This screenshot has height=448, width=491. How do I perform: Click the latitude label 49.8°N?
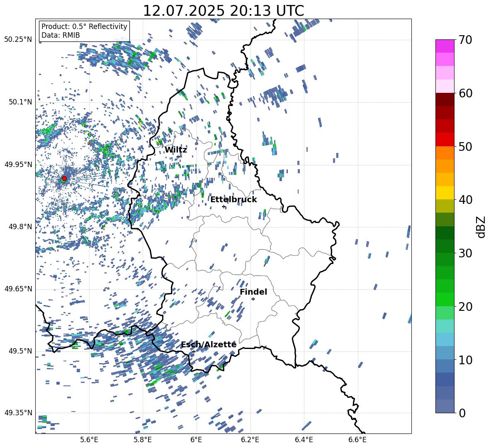20,227
